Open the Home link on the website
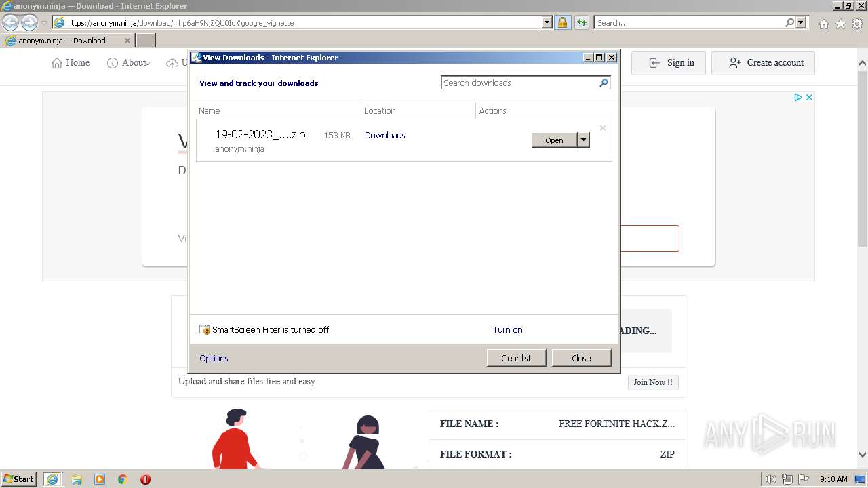868x488 pixels. click(x=71, y=63)
